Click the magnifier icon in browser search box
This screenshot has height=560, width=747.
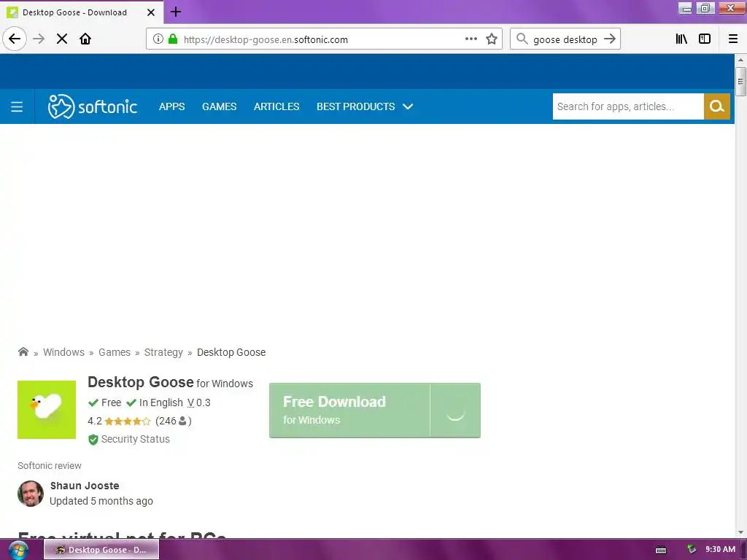click(x=522, y=39)
